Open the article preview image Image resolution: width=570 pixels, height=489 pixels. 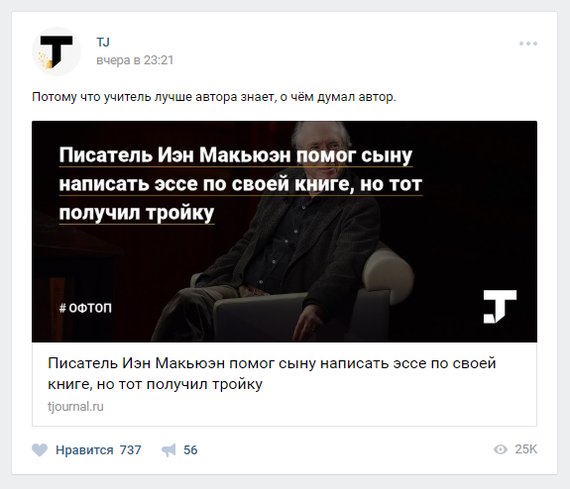tap(284, 232)
